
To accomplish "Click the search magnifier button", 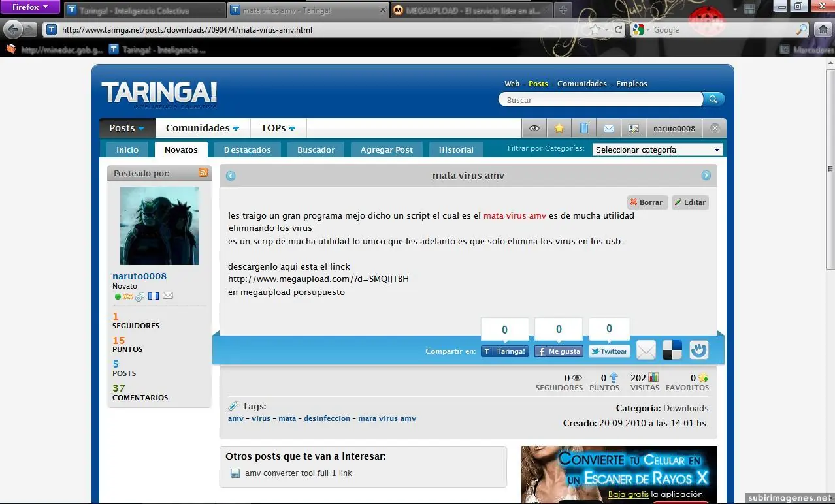I will [713, 99].
